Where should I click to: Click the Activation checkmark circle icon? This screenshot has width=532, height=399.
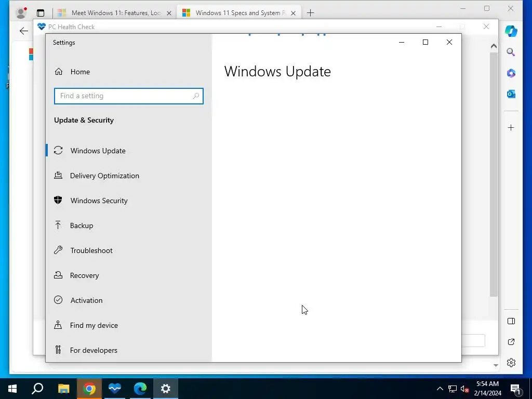point(58,300)
